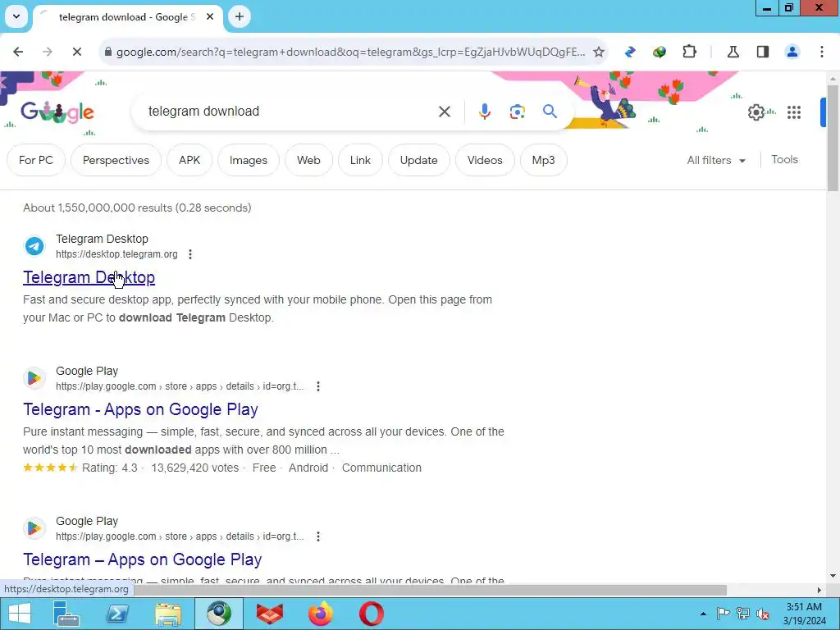Open File Explorer from taskbar

(x=167, y=614)
